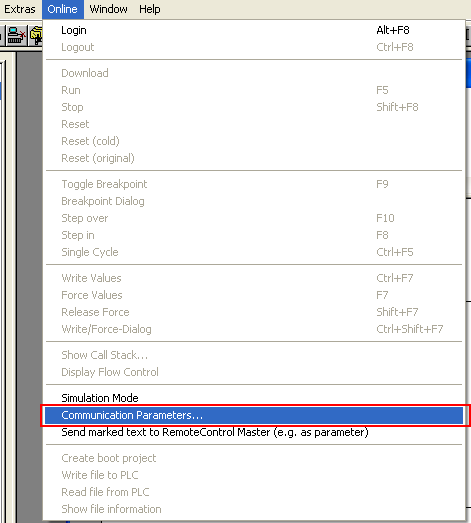The height and width of the screenshot is (523, 471).
Task: Click the Show Call Stack... entry
Action: click(x=254, y=355)
